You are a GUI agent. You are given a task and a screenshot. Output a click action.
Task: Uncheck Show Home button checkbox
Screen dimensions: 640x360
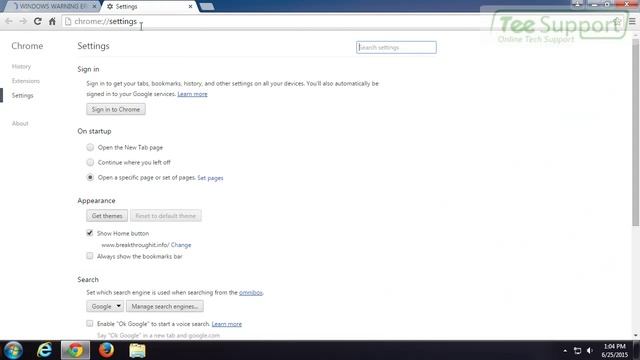[x=90, y=233]
